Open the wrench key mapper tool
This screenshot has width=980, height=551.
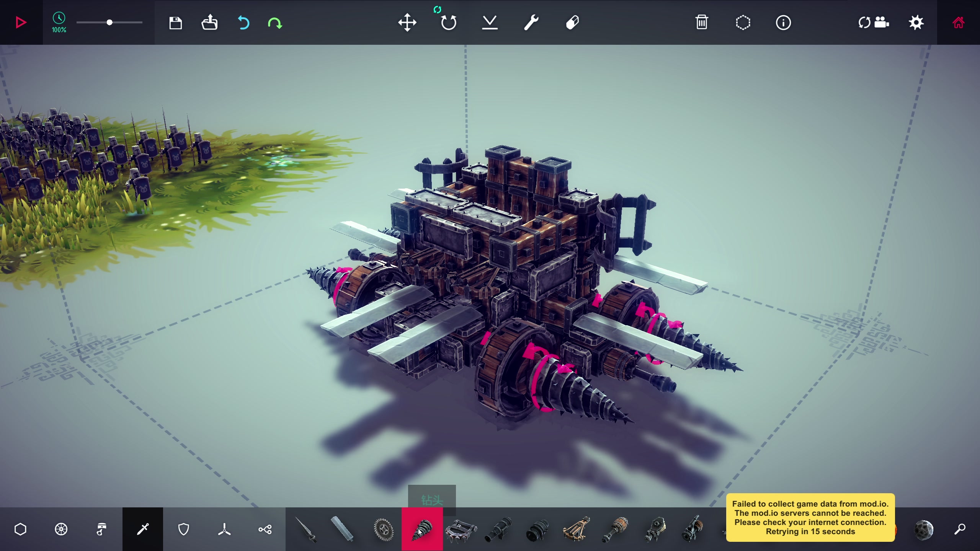[531, 23]
